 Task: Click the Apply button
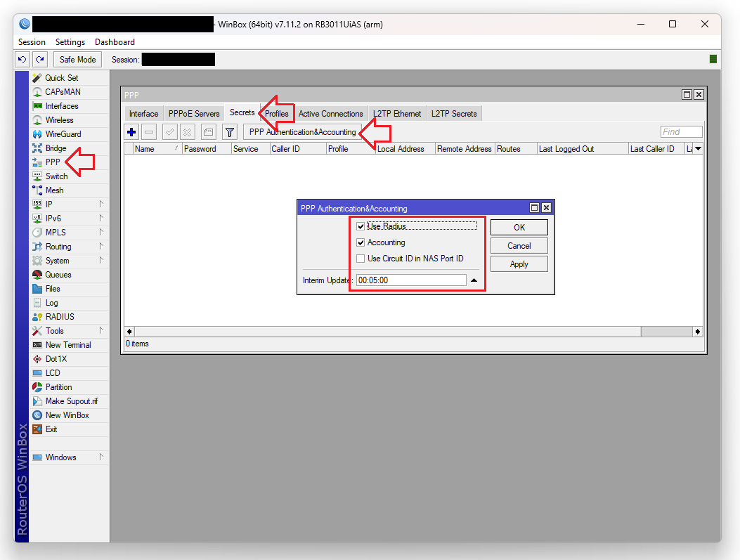[519, 264]
